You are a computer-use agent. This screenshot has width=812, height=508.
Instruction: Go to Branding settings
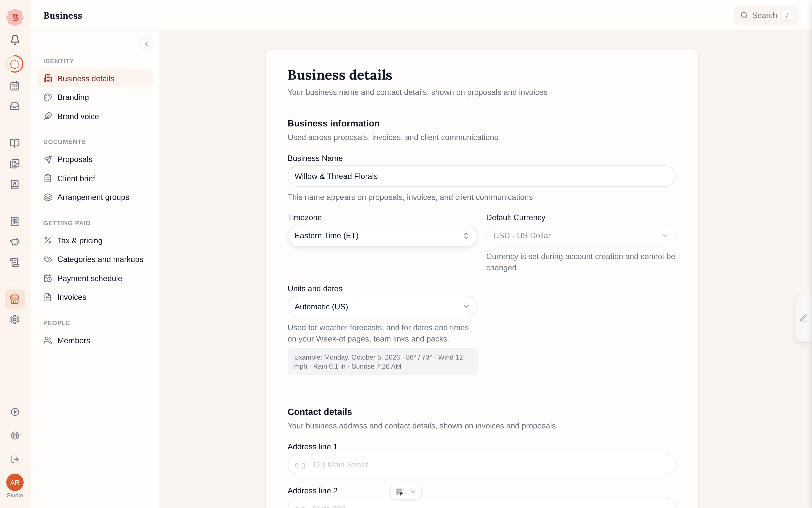(95, 97)
